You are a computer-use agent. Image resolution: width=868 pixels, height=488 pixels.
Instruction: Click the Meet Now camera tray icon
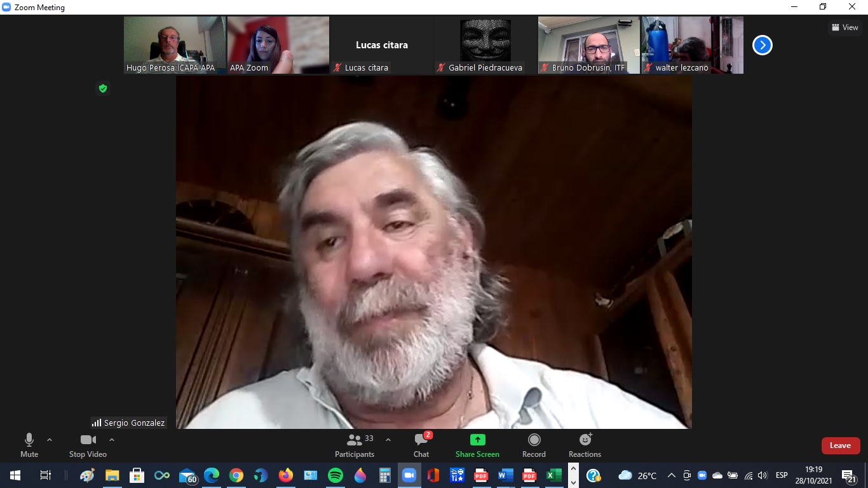click(x=687, y=475)
